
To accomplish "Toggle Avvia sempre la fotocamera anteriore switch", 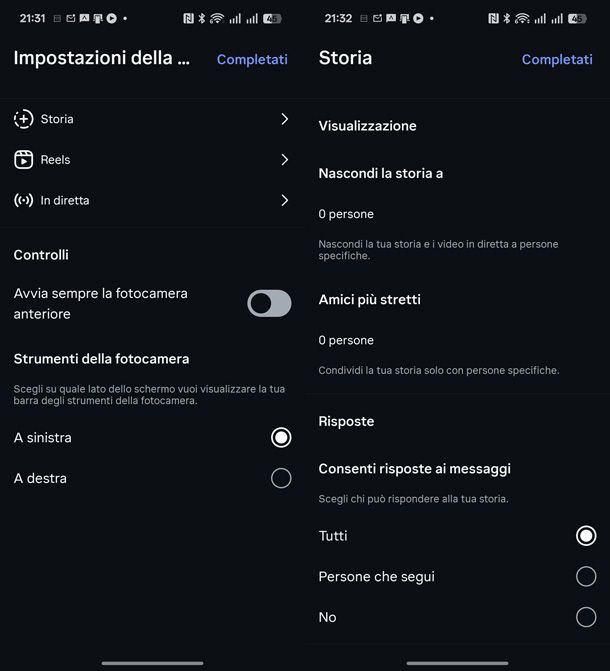I will click(269, 304).
